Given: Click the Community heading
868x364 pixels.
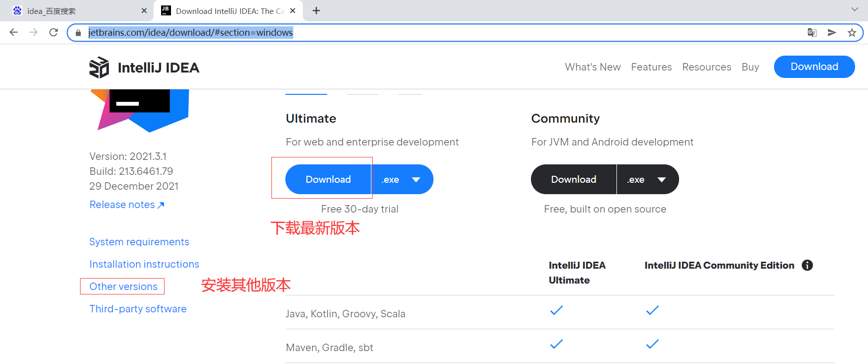Looking at the screenshot, I should click(565, 119).
